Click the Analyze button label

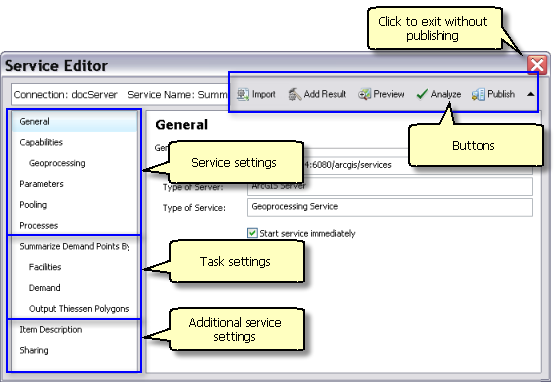click(446, 94)
